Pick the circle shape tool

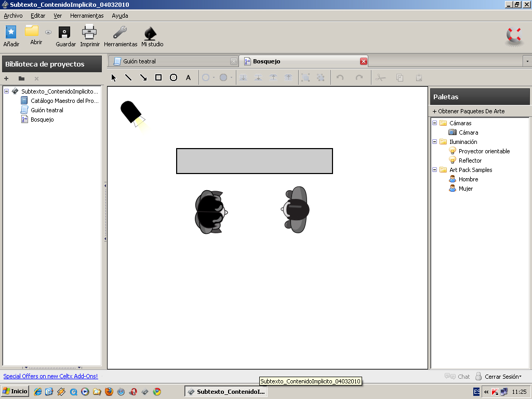tap(174, 78)
